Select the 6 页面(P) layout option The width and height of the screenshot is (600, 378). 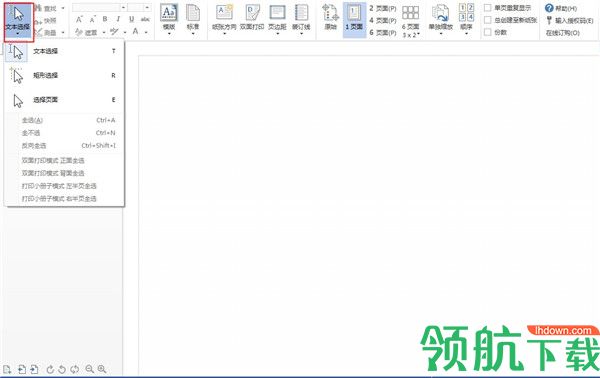(383, 33)
